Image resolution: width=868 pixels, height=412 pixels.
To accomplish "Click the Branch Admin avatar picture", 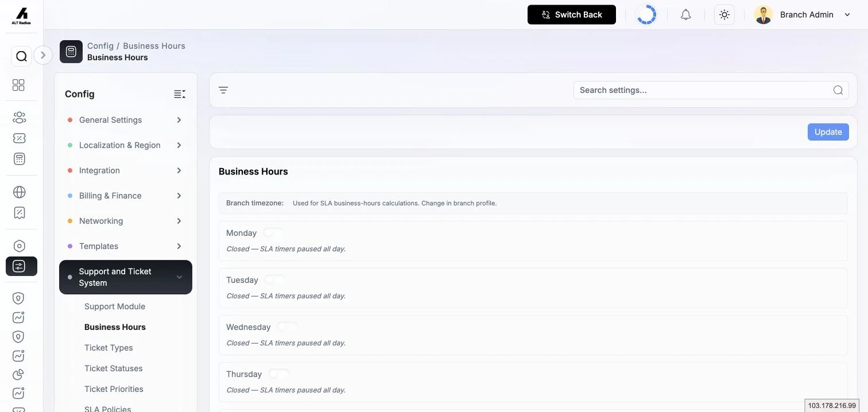I will click(x=763, y=15).
